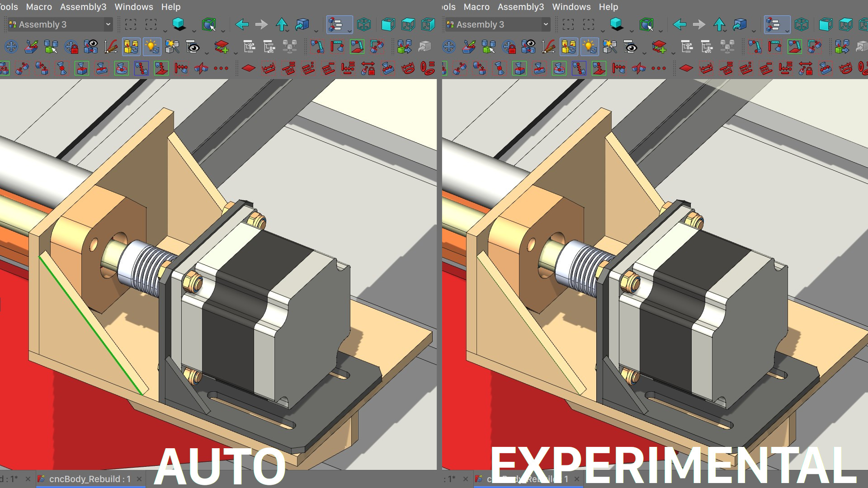Open the Windows menu in right window
The width and height of the screenshot is (868, 488).
pyautogui.click(x=571, y=7)
